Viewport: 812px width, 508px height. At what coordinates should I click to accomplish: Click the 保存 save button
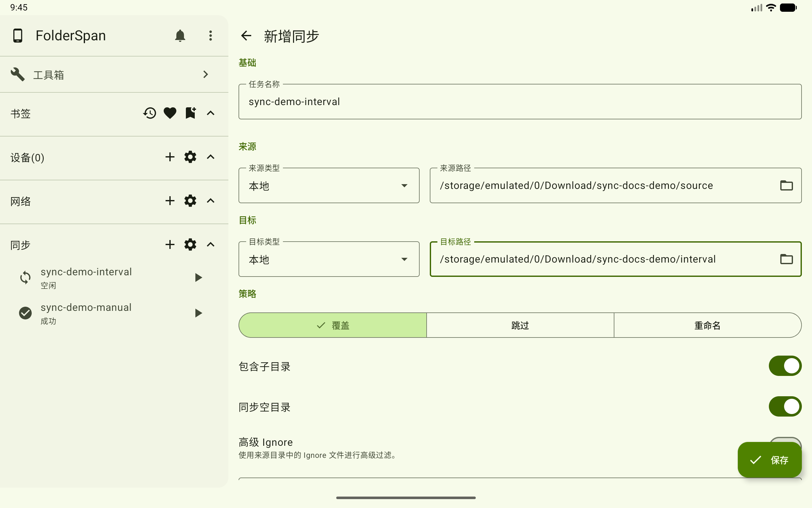pos(769,460)
